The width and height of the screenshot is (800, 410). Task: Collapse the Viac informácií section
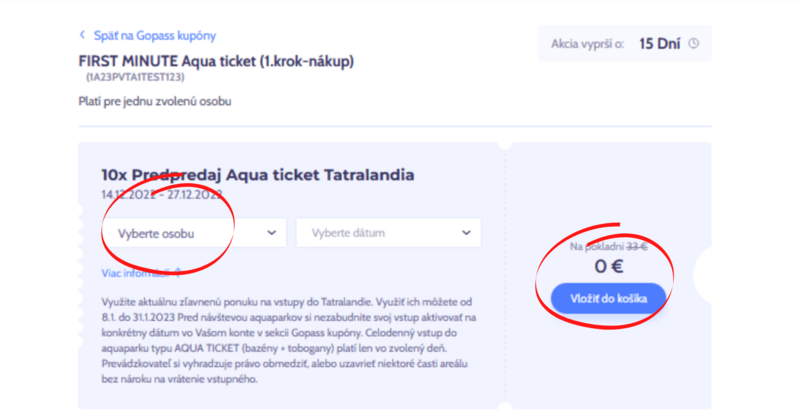[x=141, y=273]
